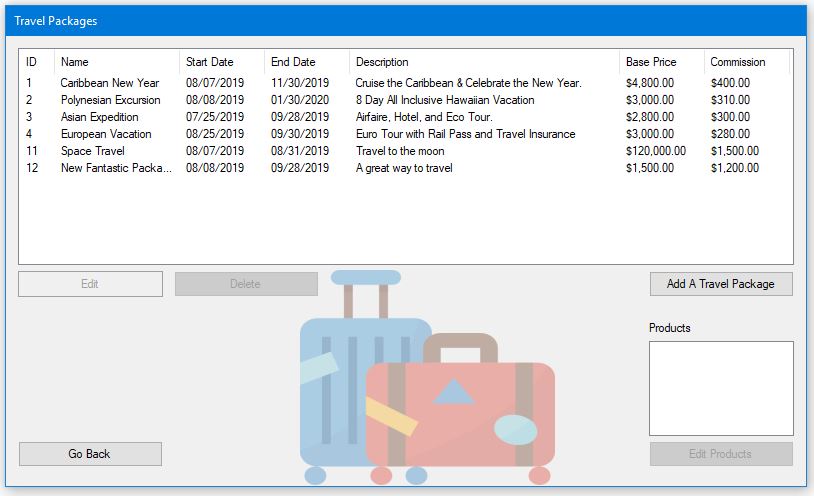The width and height of the screenshot is (814, 496).
Task: Click the suitcase luggage image
Action: pos(428,390)
